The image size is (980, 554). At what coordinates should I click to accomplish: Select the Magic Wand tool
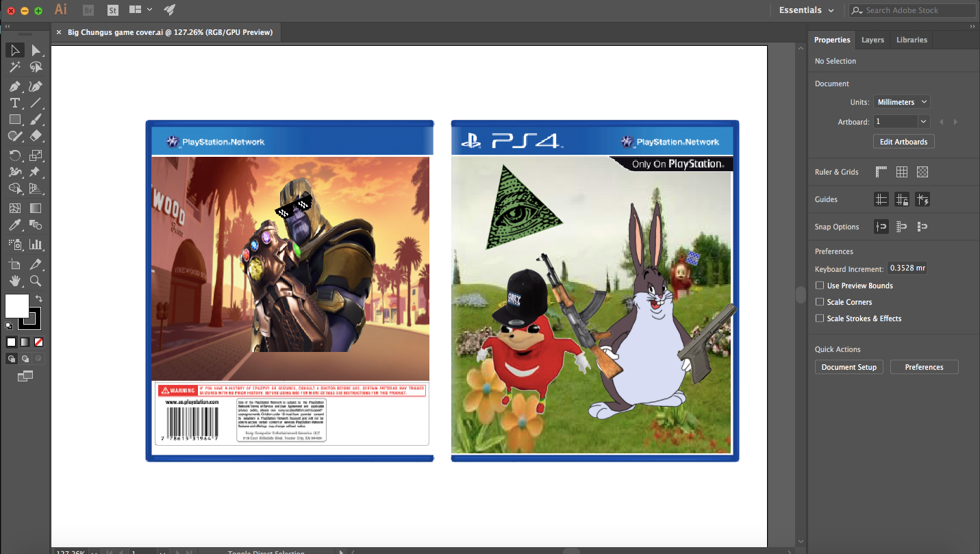(x=14, y=67)
